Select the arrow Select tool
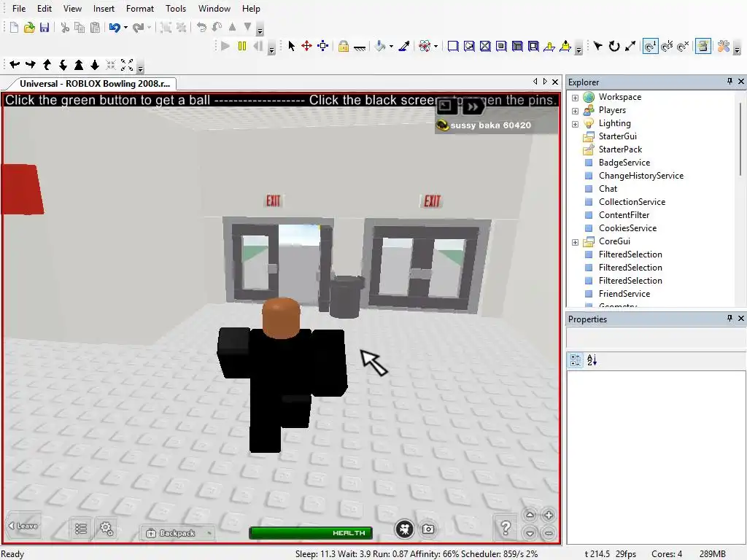The width and height of the screenshot is (747, 560). (x=292, y=46)
